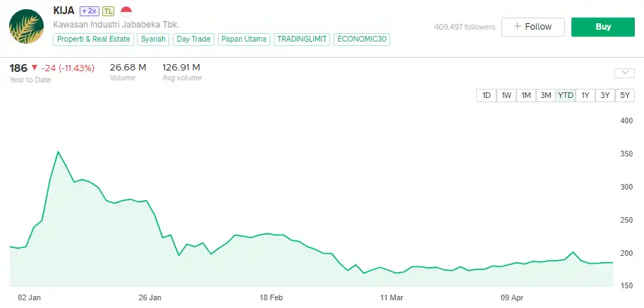Select the ECONOMIC30 tag
This screenshot has width=644, height=308.
coord(361,39)
